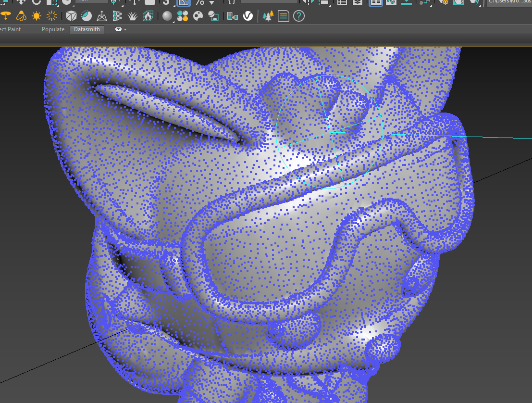Image resolution: width=532 pixels, height=403 pixels.
Task: Click the sliced box proxy icon
Action: point(71,16)
